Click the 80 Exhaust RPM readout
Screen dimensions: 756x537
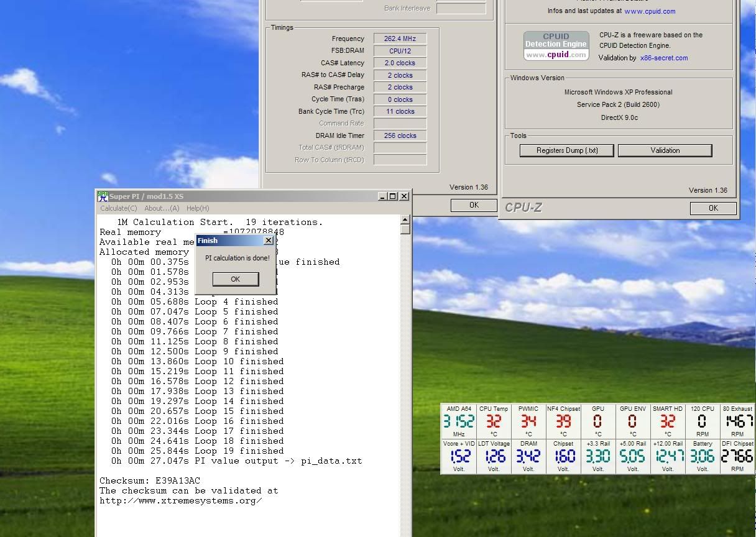tap(737, 421)
